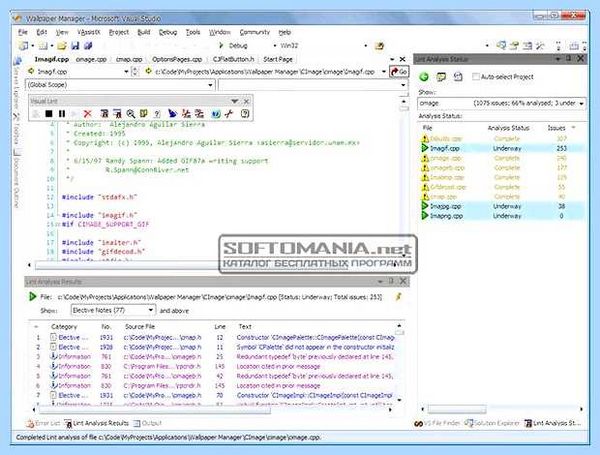Click the single Save disk icon
This screenshot has width=600, height=455.
click(x=75, y=46)
